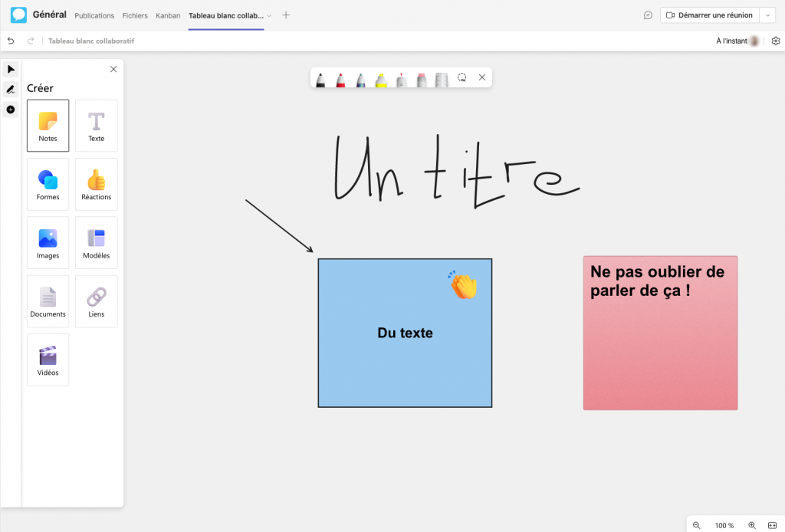
Task: Toggle the inking pen mode
Action: [x=11, y=90]
